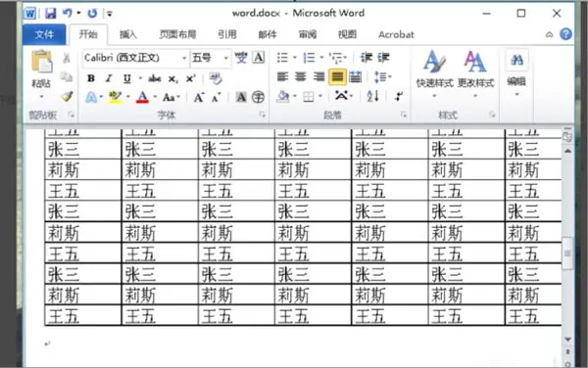Apply Subscript formatting
This screenshot has height=368, width=588.
[x=172, y=79]
